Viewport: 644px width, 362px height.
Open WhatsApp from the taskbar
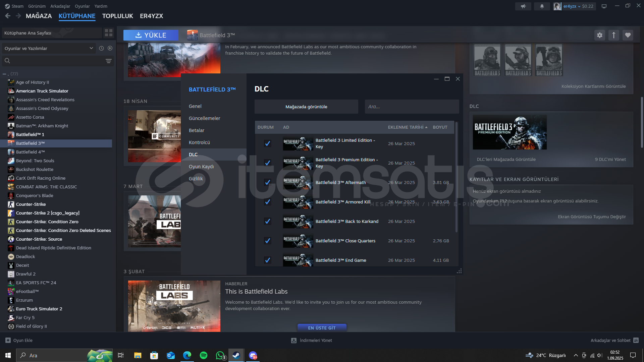pos(220,355)
